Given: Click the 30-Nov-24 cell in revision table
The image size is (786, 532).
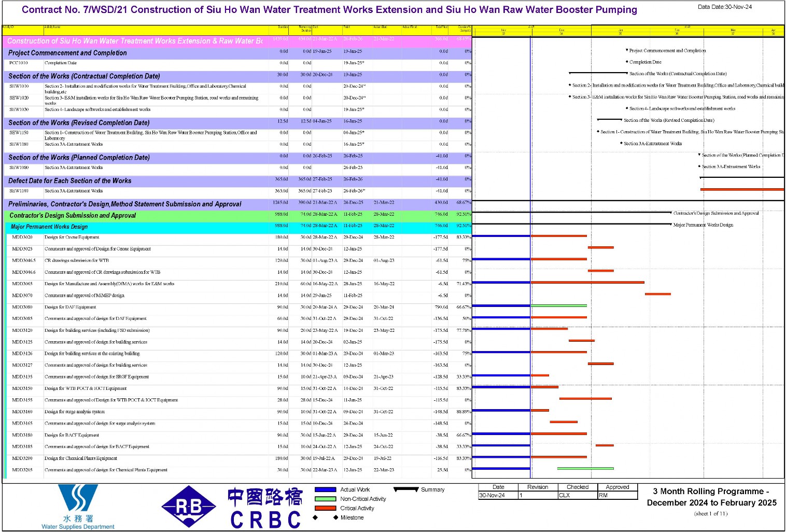Looking at the screenshot, I should (498, 495).
